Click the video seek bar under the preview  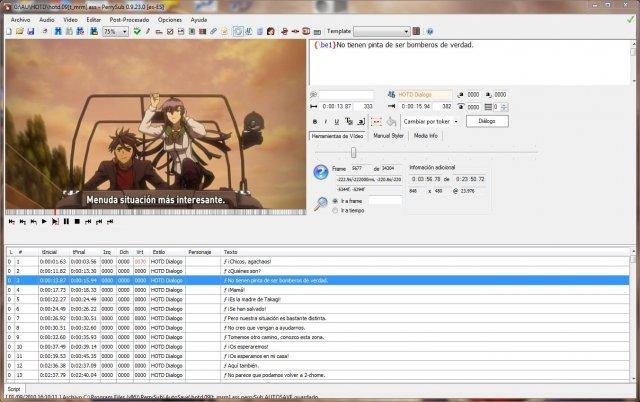pyautogui.click(x=156, y=212)
